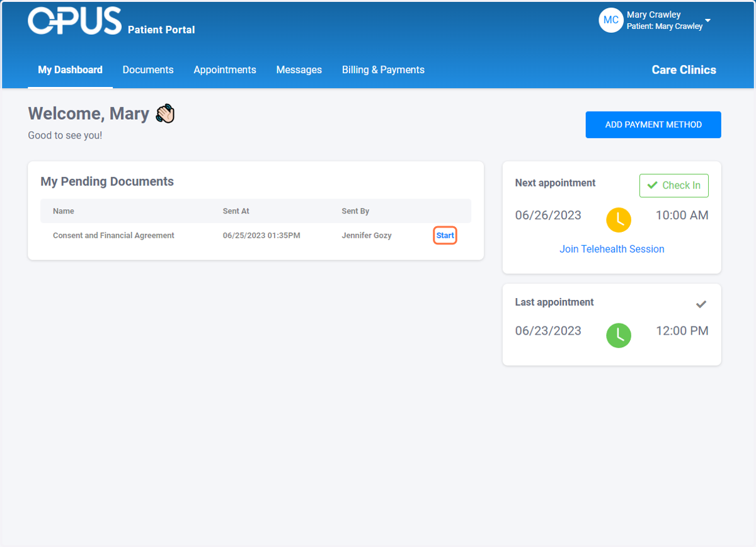Click the Check In button
The height and width of the screenshot is (547, 756).
(674, 185)
